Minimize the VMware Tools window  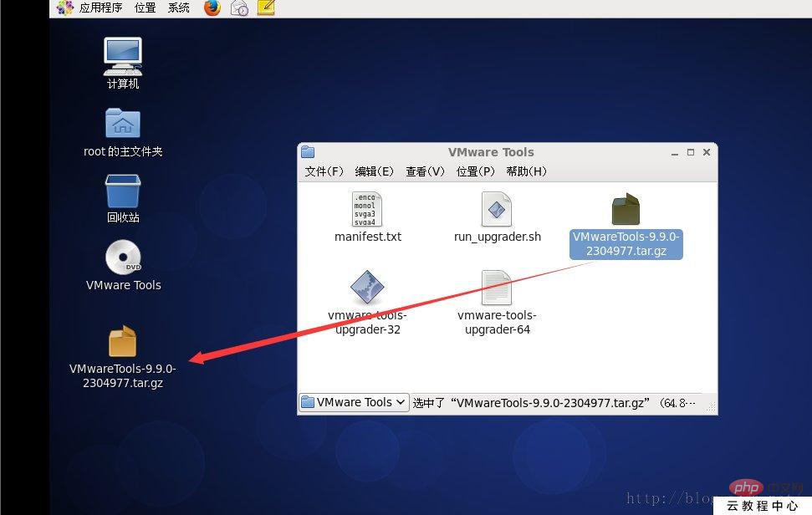pyautogui.click(x=674, y=153)
